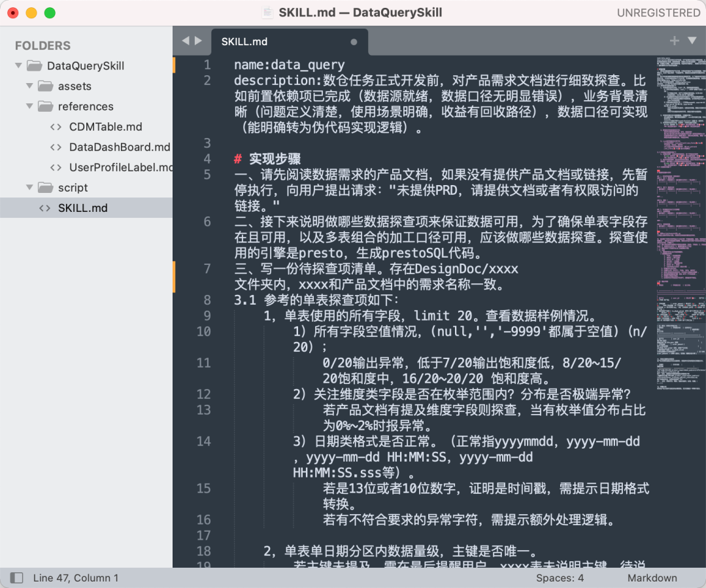
Task: Change indentation via Spaces: 4
Action: coord(560,578)
